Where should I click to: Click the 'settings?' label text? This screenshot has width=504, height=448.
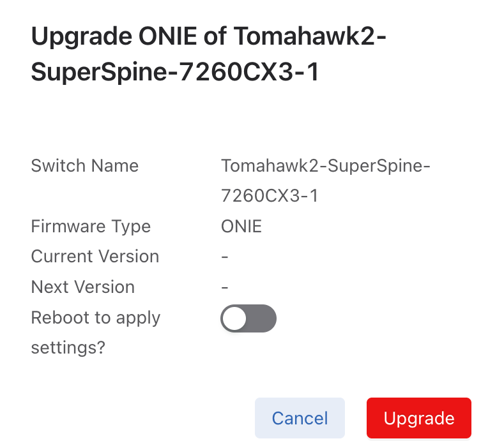[x=68, y=348]
